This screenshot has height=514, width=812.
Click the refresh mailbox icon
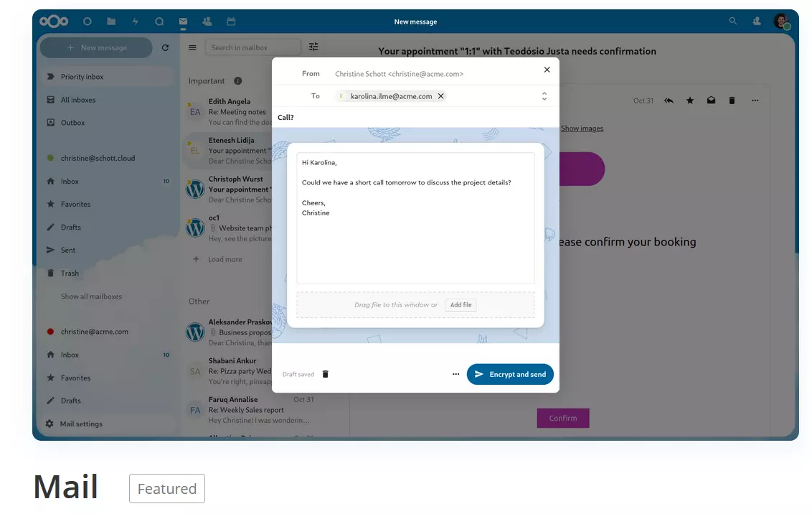click(x=165, y=48)
